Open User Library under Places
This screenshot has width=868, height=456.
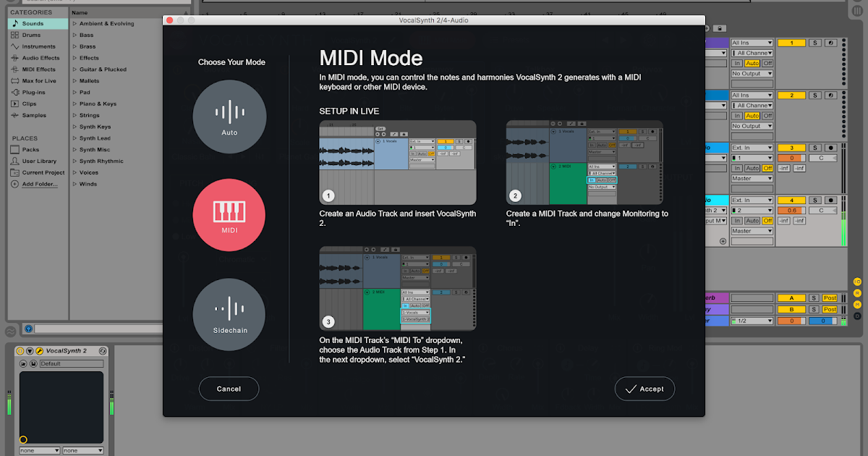pyautogui.click(x=39, y=161)
